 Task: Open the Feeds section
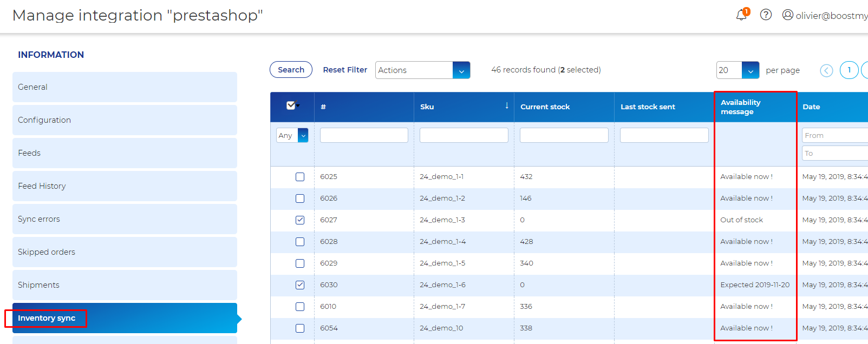(x=125, y=153)
